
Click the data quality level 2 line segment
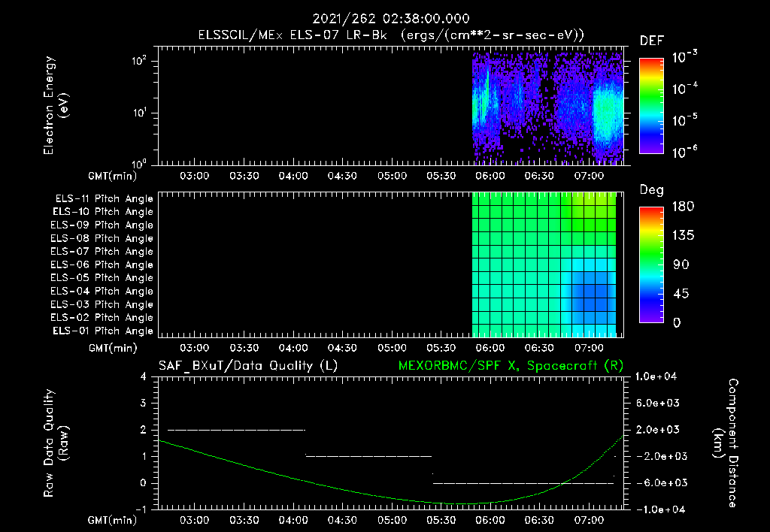[236, 430]
